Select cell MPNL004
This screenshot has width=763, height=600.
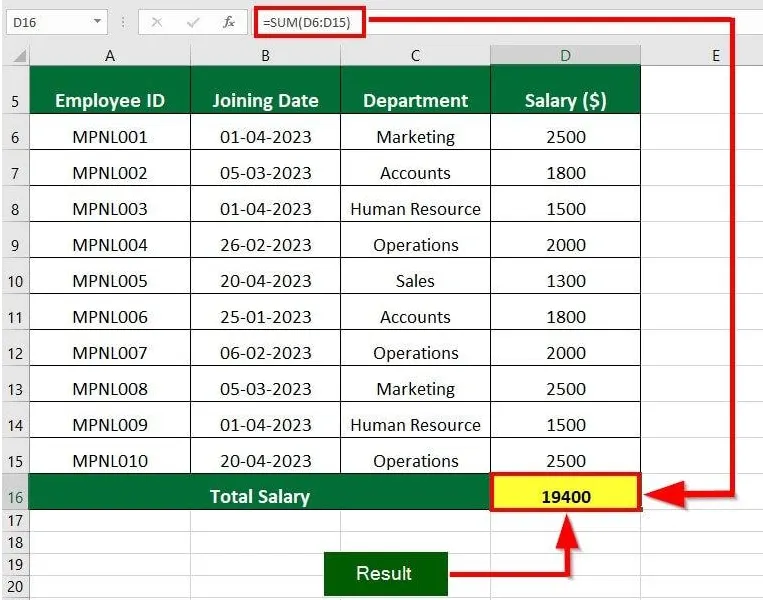click(x=110, y=240)
